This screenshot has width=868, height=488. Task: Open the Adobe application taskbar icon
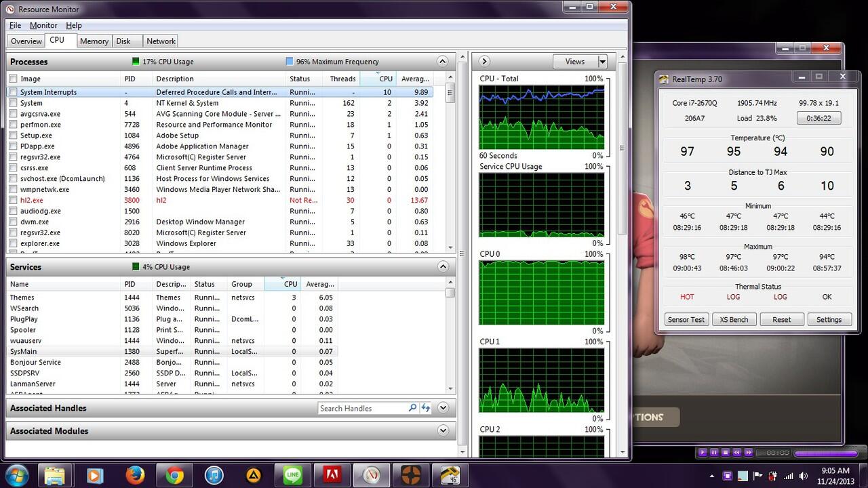(332, 476)
